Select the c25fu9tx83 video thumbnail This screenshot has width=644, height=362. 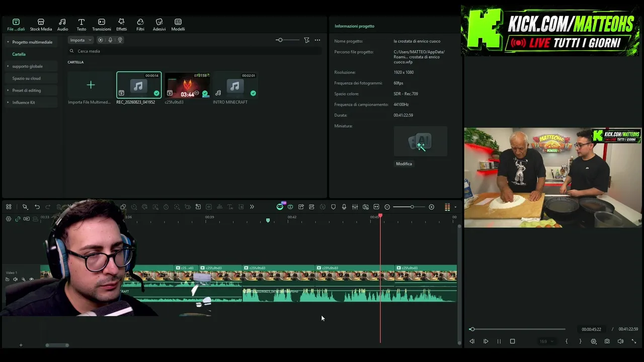coord(187,85)
